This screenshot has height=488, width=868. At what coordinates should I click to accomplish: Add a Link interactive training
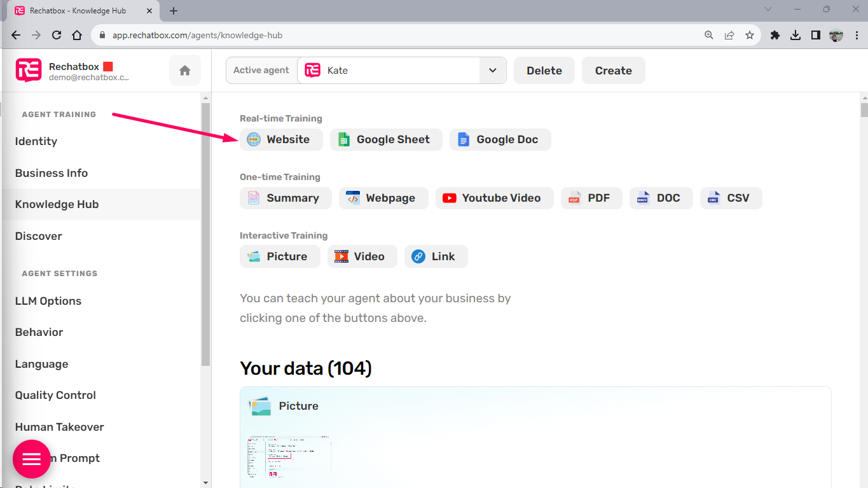pos(436,256)
